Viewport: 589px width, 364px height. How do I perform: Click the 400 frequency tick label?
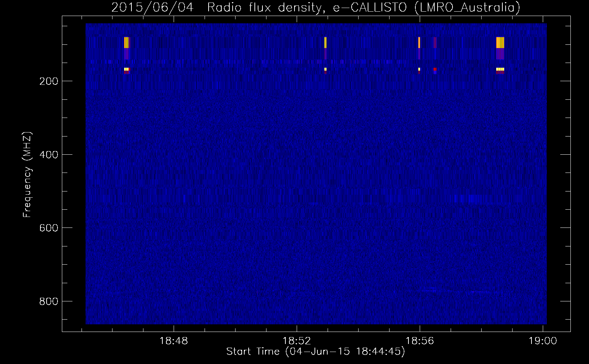point(49,155)
